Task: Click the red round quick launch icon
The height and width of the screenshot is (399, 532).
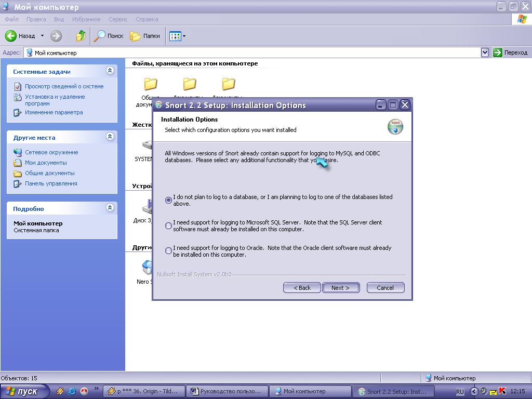Action: point(84,392)
